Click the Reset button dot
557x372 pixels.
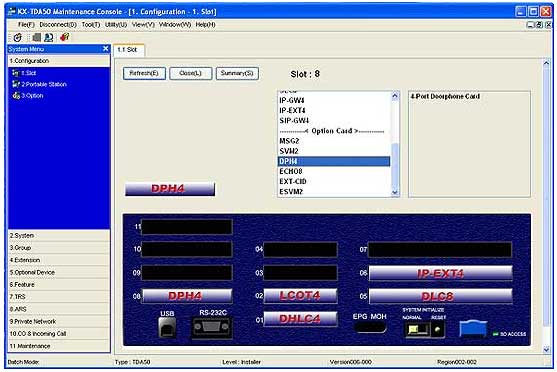click(x=437, y=330)
